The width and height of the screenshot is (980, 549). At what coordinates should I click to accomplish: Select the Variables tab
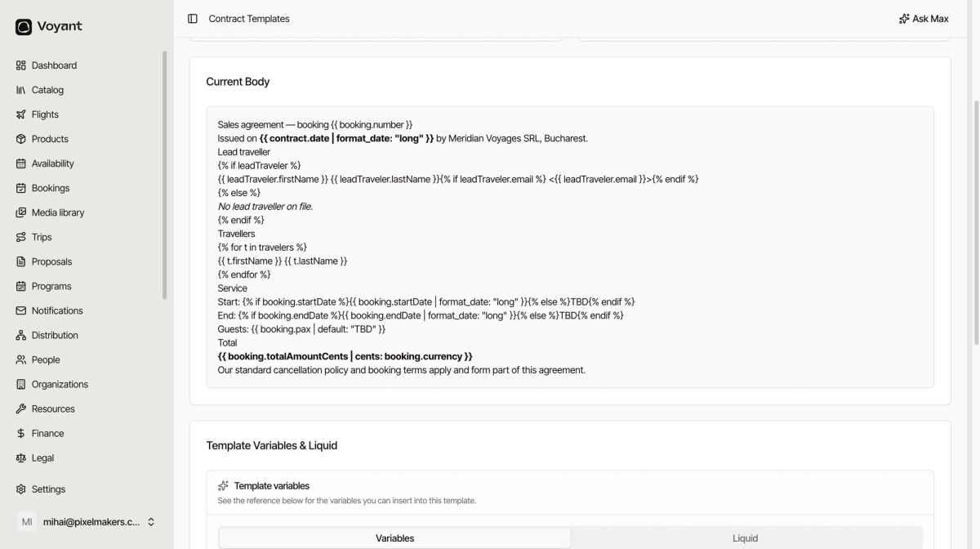pyautogui.click(x=395, y=538)
